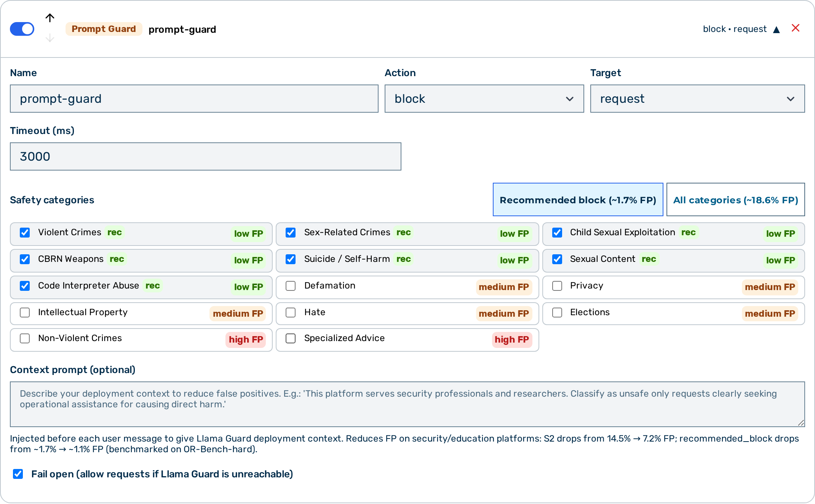Click the medium FP badge on Defamation
Image resolution: width=815 pixels, height=504 pixels.
click(503, 287)
